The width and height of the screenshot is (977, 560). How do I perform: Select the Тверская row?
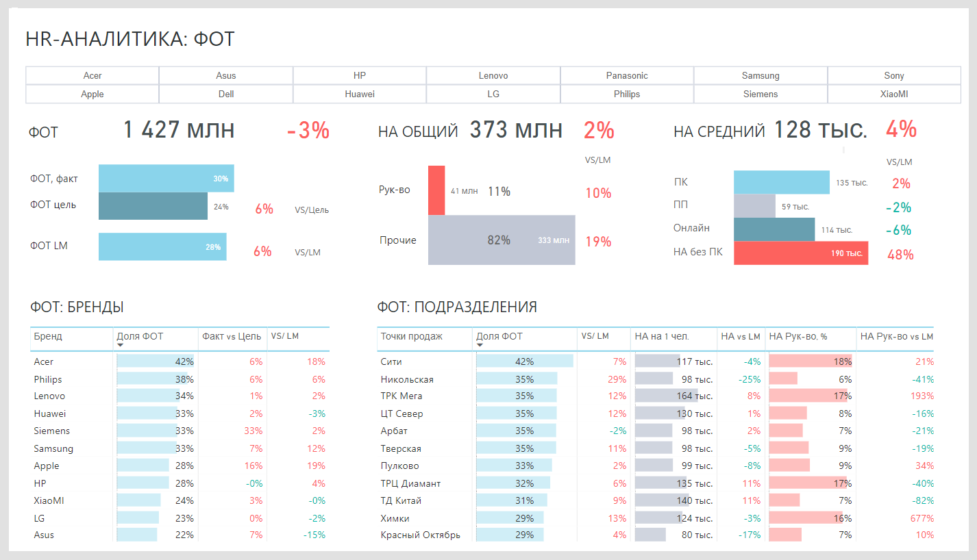[x=656, y=448]
